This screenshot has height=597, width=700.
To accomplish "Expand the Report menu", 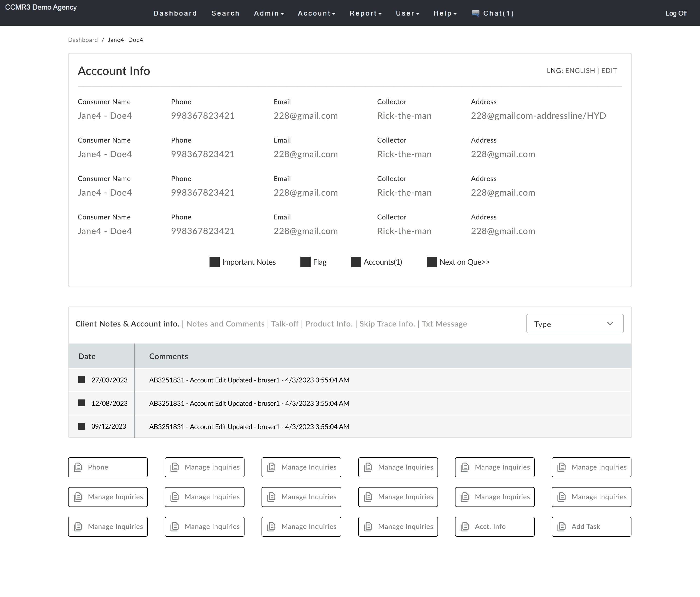I will tap(366, 13).
